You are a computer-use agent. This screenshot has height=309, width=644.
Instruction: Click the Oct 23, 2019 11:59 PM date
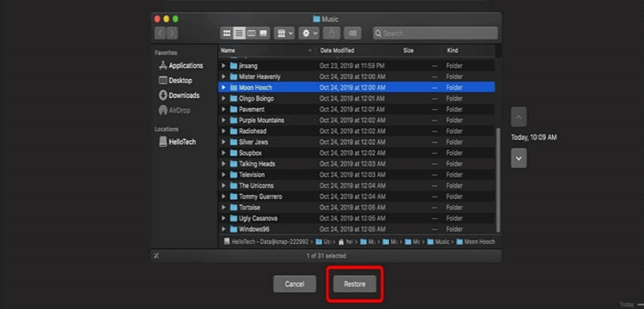coord(352,65)
